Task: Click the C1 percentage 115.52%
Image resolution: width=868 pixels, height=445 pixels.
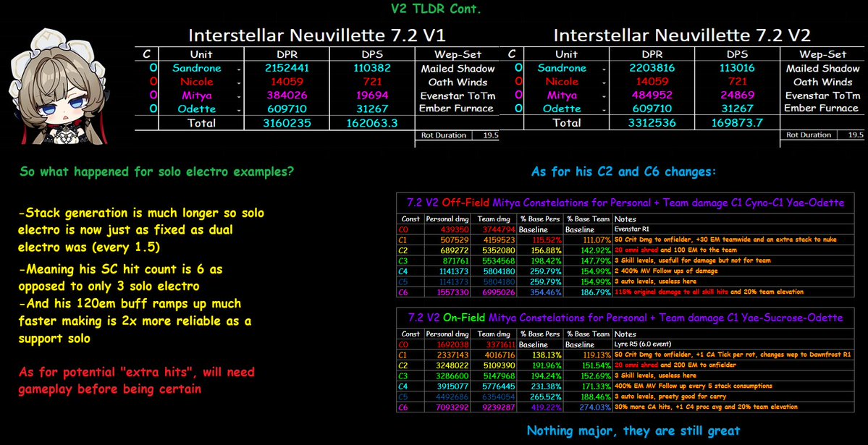Action: [547, 241]
